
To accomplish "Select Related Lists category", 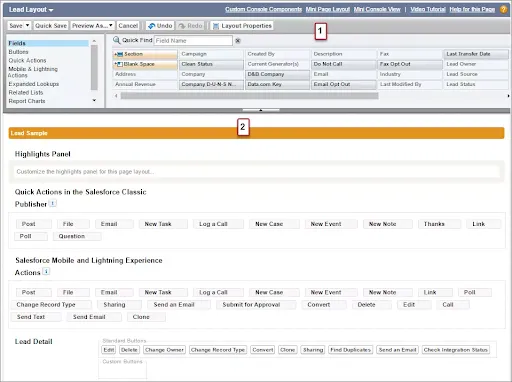I will point(26,92).
